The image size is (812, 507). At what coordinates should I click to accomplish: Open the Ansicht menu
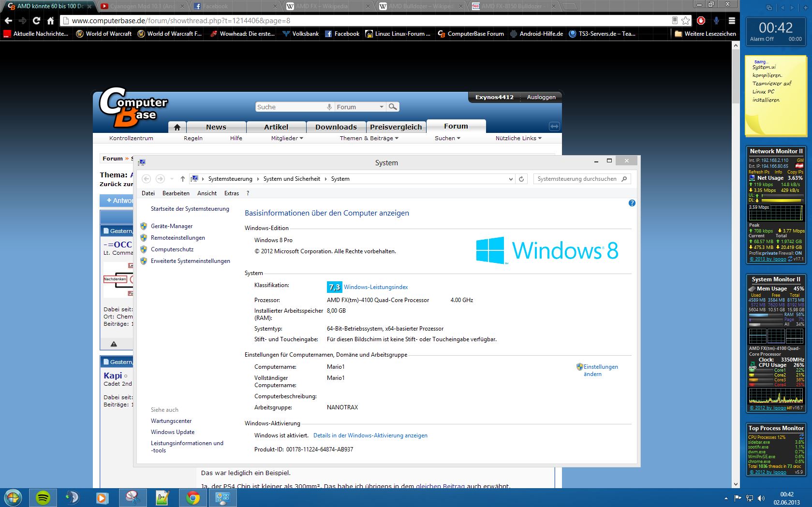click(x=207, y=193)
